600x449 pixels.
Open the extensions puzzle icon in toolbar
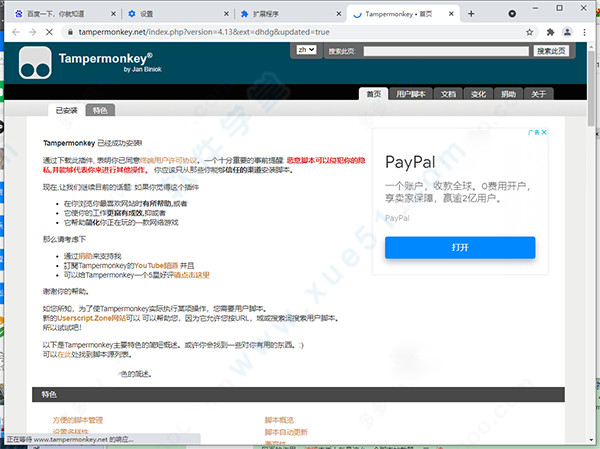tap(550, 32)
